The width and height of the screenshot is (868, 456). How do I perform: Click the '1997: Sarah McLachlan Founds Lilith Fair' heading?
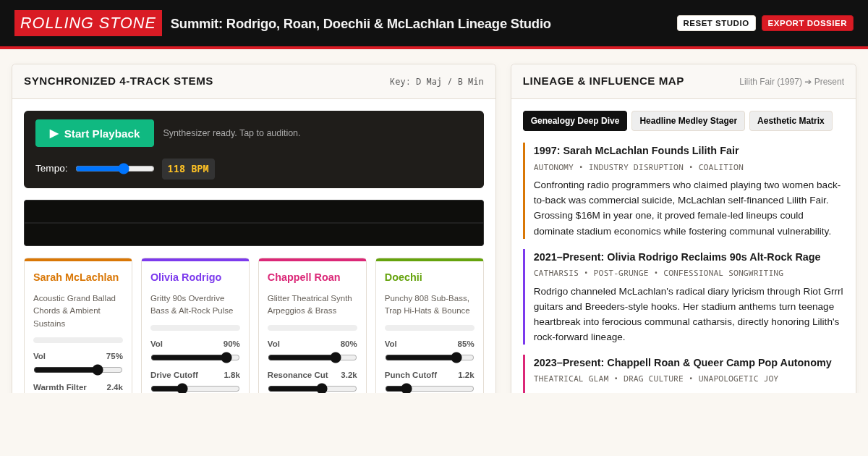click(637, 151)
